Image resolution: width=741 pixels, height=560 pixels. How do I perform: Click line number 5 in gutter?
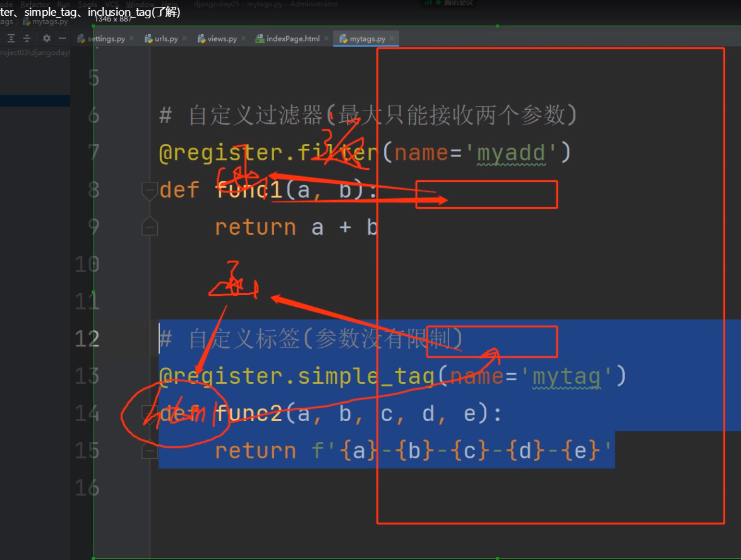pos(93,78)
